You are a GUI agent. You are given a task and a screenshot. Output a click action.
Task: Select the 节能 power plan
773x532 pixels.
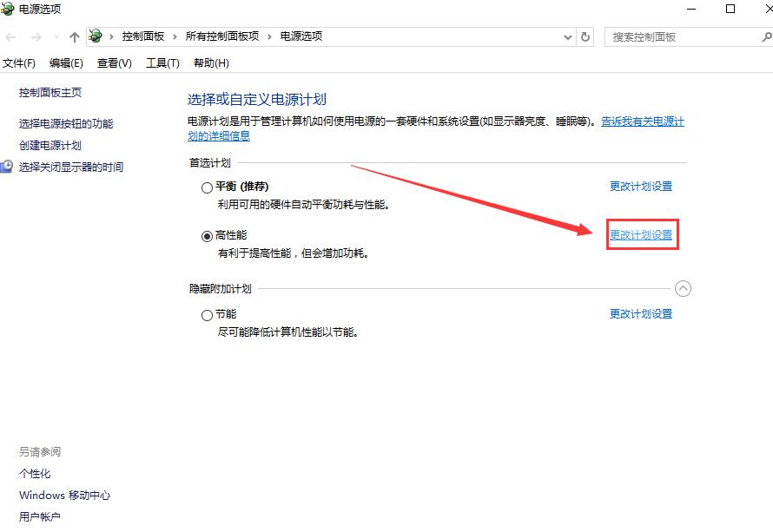pos(207,315)
